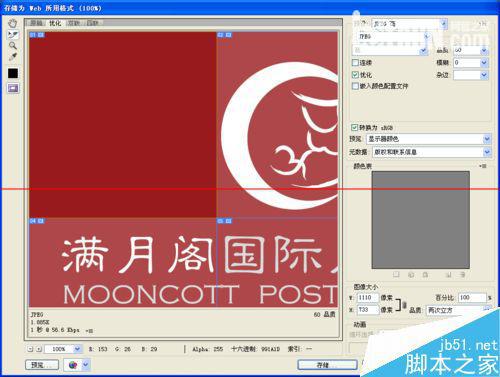Select the Zoom tool
Viewport: 500px width, 377px height.
tap(13, 46)
